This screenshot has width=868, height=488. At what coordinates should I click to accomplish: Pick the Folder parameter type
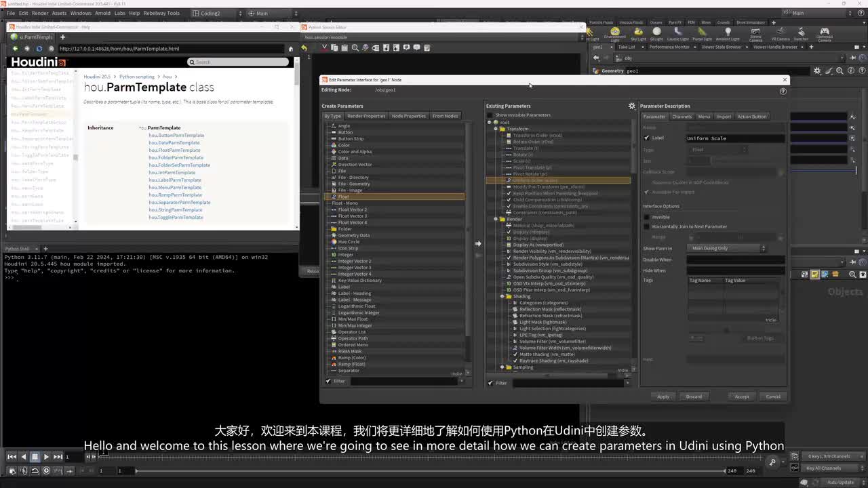point(345,229)
